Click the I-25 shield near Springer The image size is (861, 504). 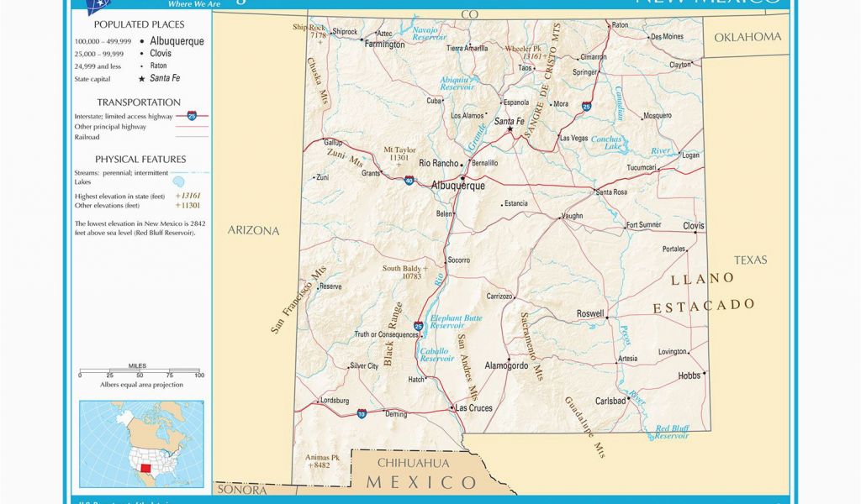click(x=586, y=107)
